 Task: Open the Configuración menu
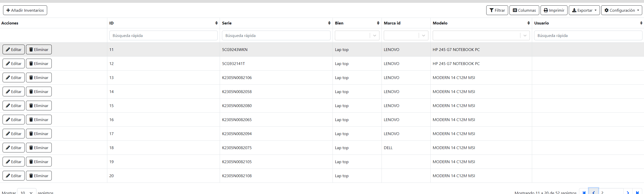point(621,10)
